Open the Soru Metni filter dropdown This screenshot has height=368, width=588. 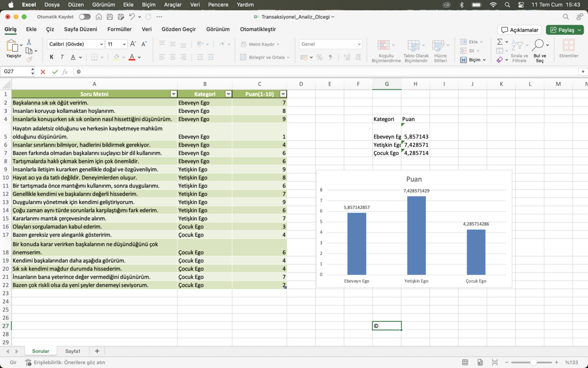[x=173, y=94]
